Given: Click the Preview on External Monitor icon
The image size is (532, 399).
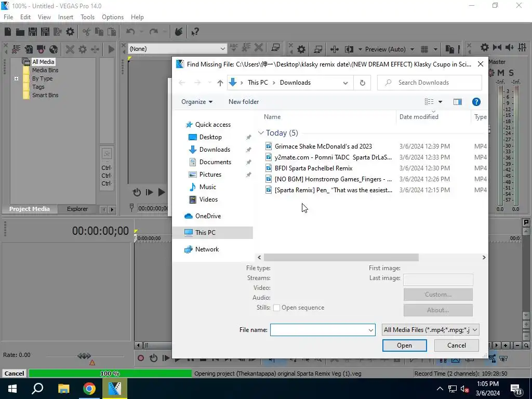Looking at the screenshot, I should 318,49.
